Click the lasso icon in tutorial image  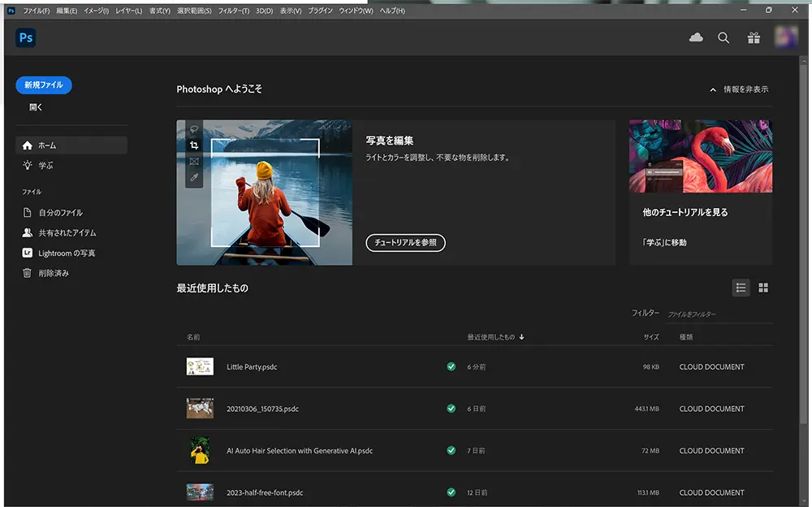pos(194,129)
